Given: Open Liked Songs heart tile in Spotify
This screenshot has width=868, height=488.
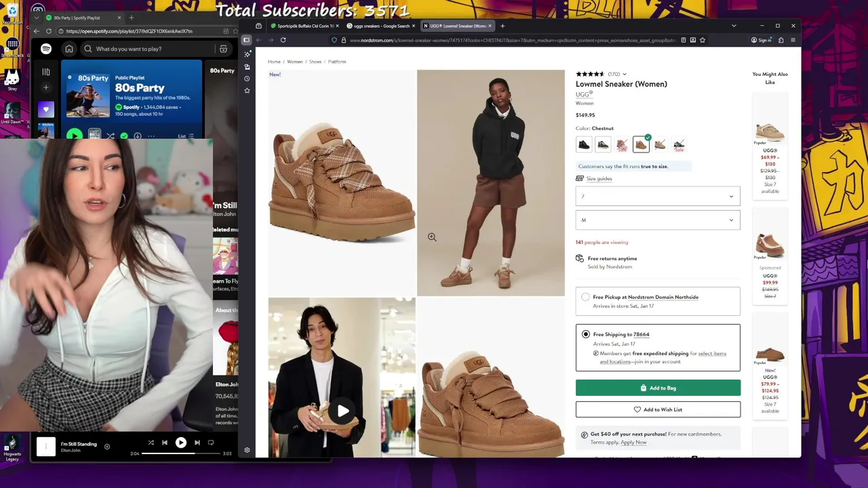Looking at the screenshot, I should pyautogui.click(x=46, y=109).
